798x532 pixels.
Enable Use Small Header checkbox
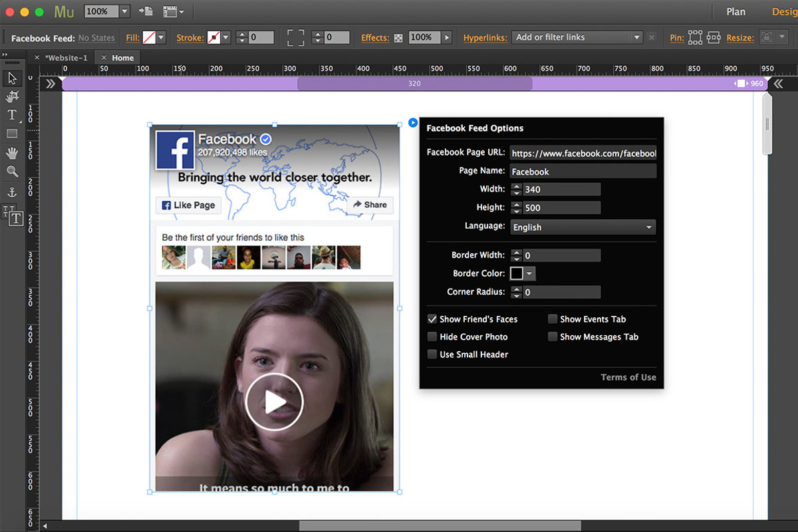pyautogui.click(x=432, y=354)
